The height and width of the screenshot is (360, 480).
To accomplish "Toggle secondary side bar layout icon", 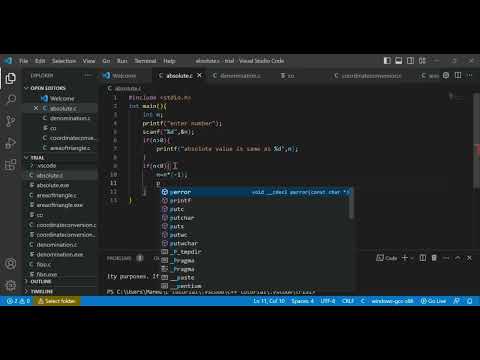I will [410, 61].
